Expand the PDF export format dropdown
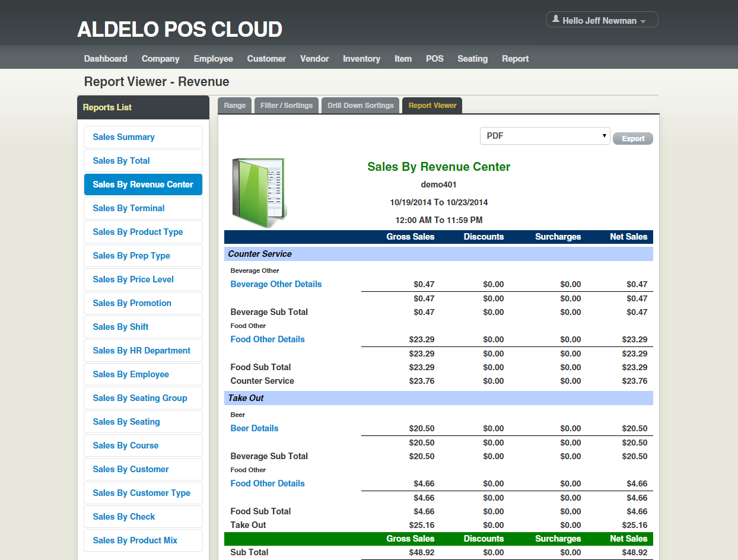 pyautogui.click(x=545, y=136)
